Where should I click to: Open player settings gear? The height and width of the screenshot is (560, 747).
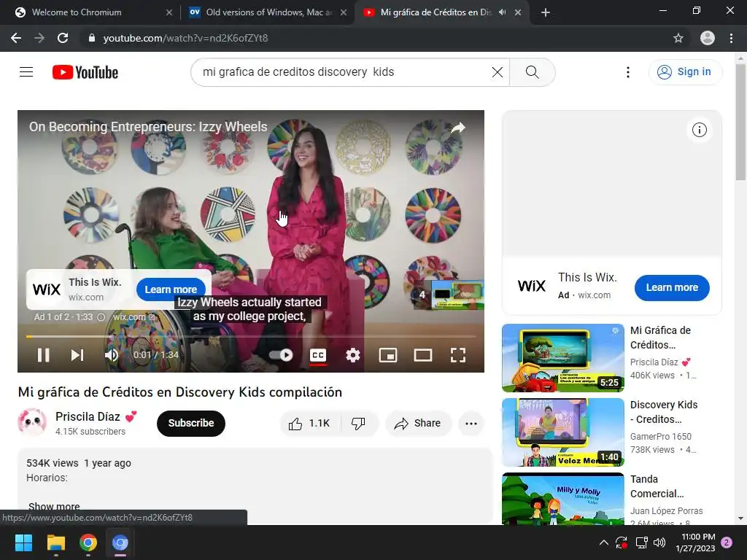(353, 355)
